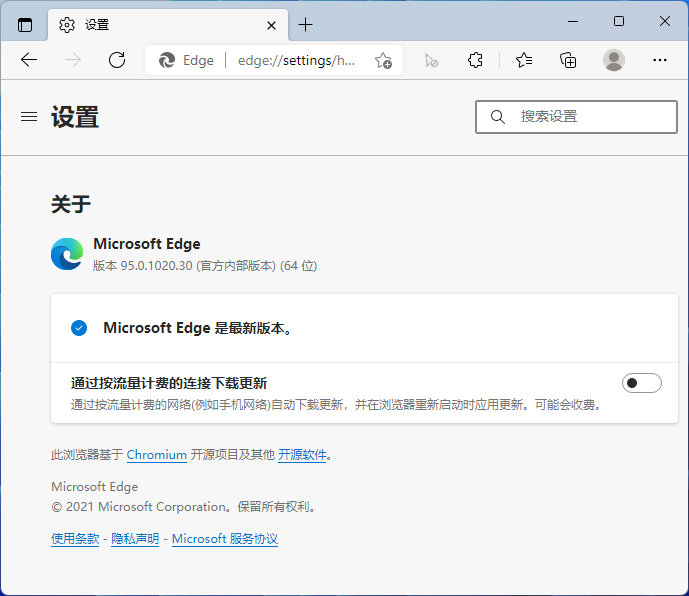
Task: Open the Microsoft 服务协议 link
Action: [x=224, y=539]
